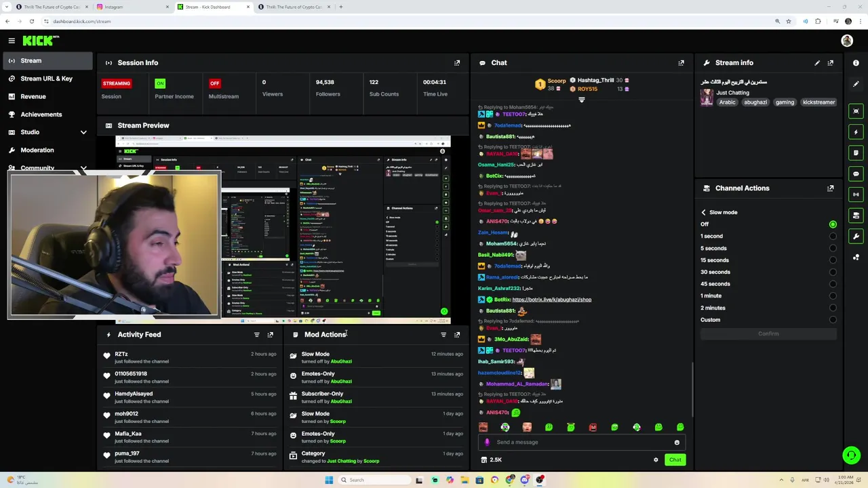Edit stream info with pencil icon
868x488 pixels.
(x=817, y=62)
